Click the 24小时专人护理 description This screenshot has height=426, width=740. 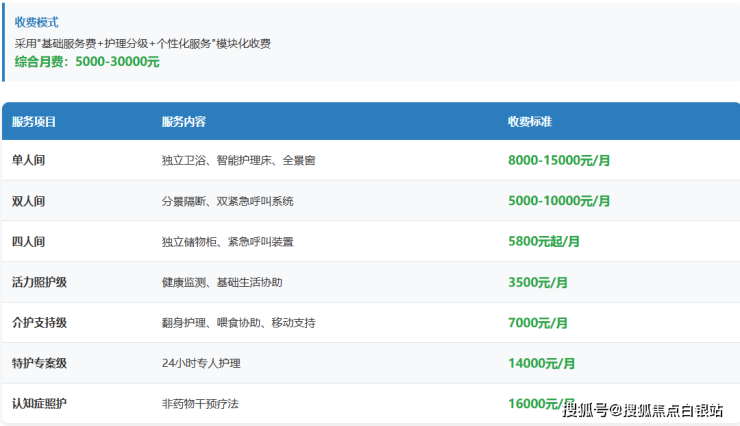click(201, 363)
